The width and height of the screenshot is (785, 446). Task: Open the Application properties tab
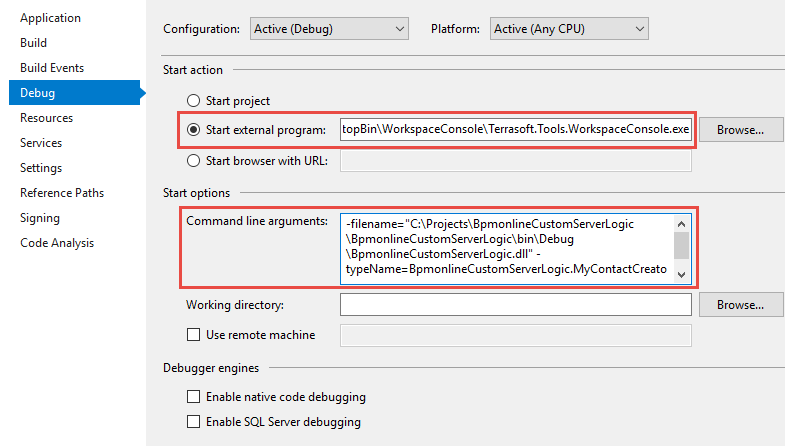point(50,18)
